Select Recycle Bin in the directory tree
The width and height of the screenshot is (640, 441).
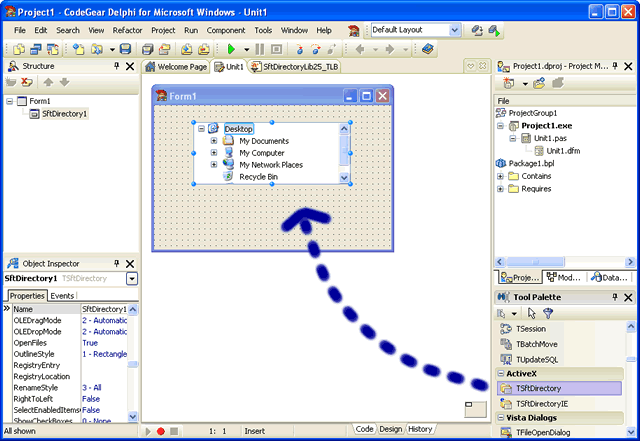point(258,177)
